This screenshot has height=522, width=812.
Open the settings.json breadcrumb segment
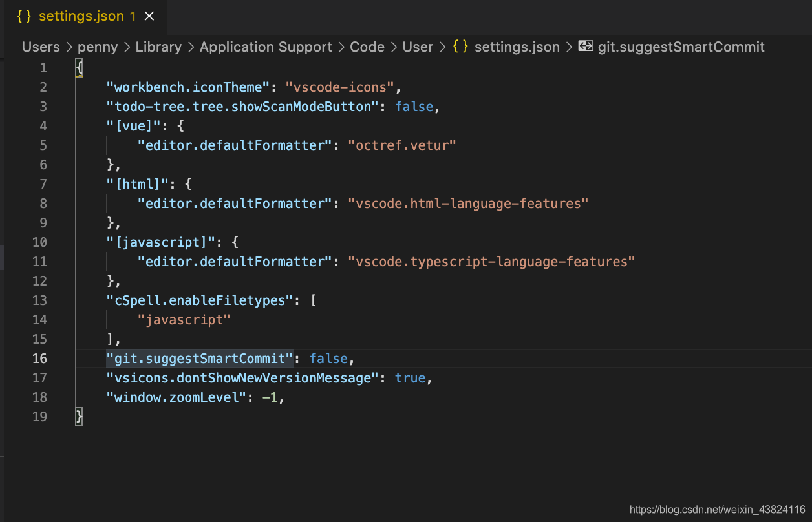517,47
